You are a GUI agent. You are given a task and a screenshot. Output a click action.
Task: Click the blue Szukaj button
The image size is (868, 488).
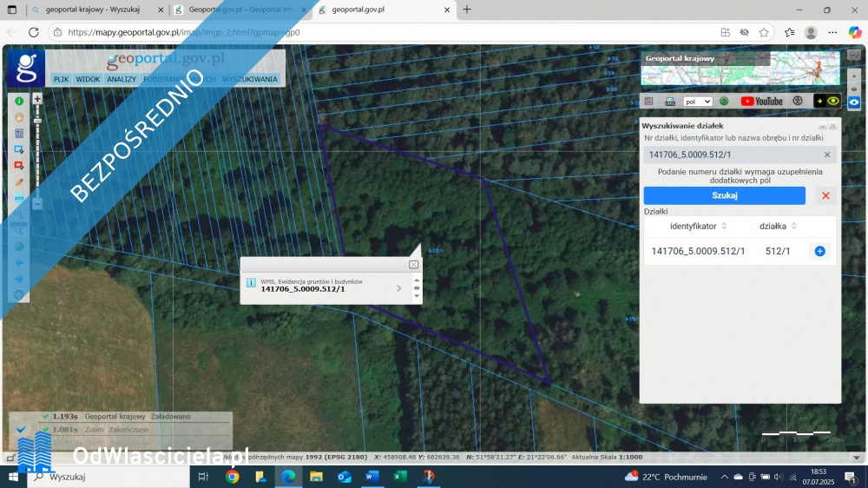pyautogui.click(x=724, y=195)
